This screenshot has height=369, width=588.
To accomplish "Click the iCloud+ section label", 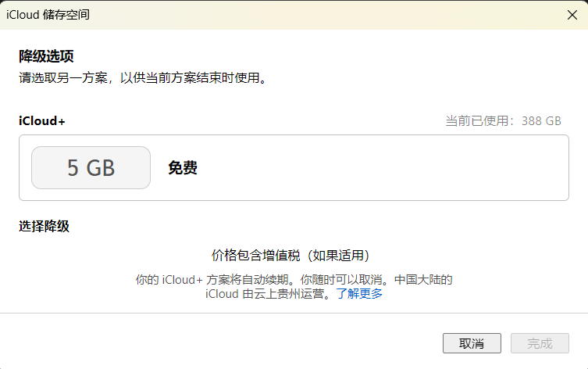I will tap(42, 121).
